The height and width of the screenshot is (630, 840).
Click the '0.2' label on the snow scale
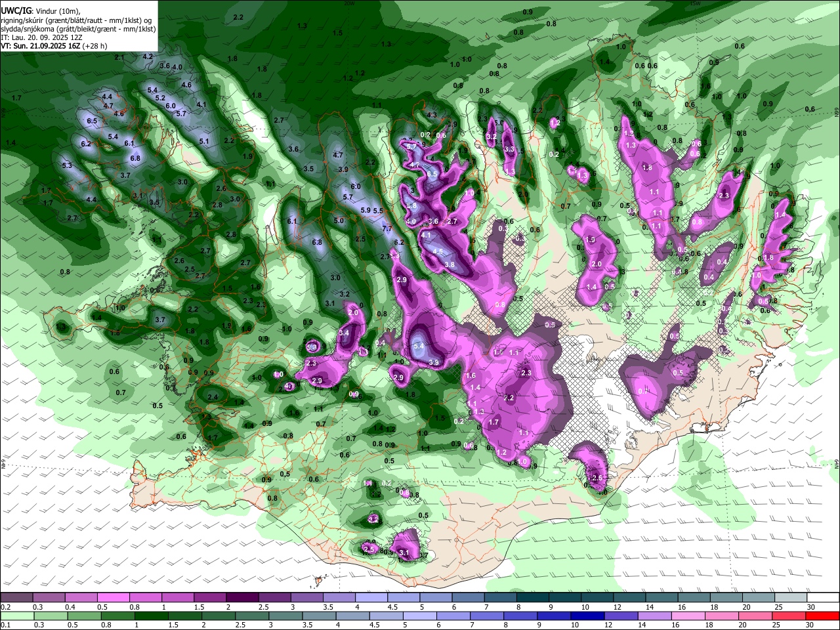coord(6,607)
